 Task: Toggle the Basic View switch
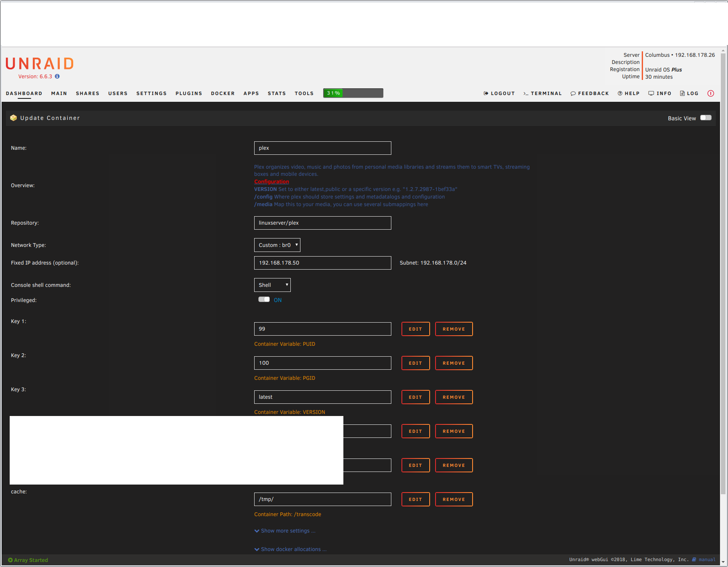tap(706, 118)
